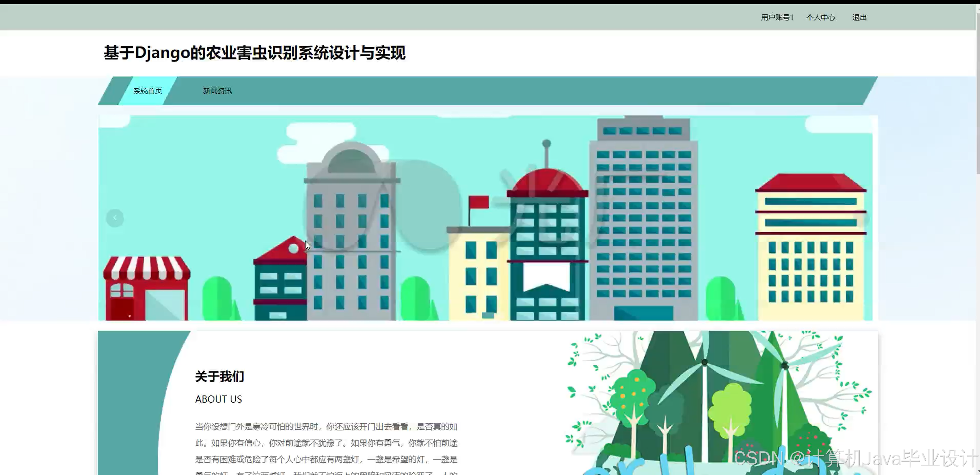Open the 用户账号1 account link
Image resolution: width=980 pixels, height=475 pixels.
(x=777, y=18)
